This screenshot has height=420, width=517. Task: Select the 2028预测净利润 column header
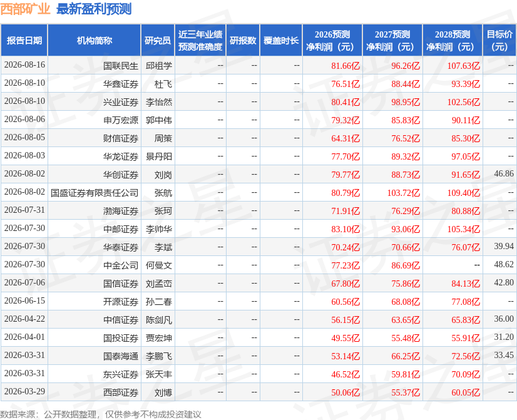coord(453,40)
